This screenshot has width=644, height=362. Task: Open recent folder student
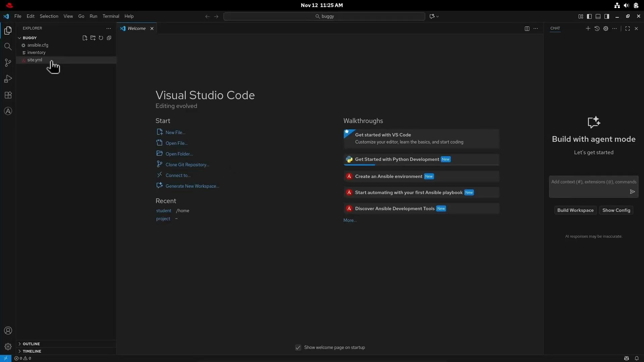tap(164, 211)
